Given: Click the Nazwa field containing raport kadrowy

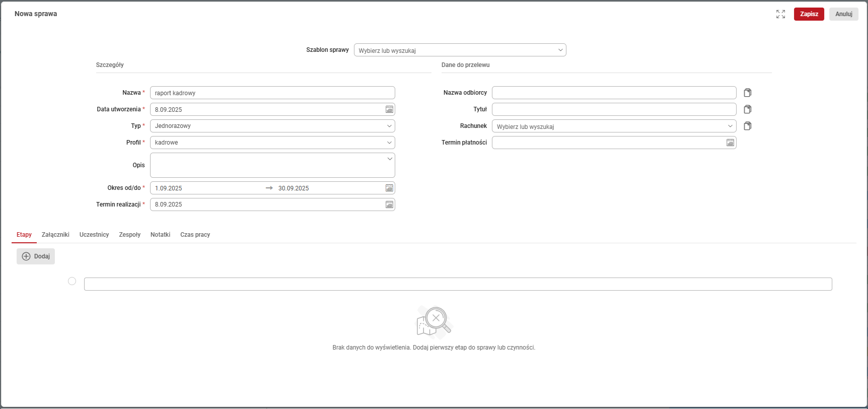Looking at the screenshot, I should coord(272,93).
